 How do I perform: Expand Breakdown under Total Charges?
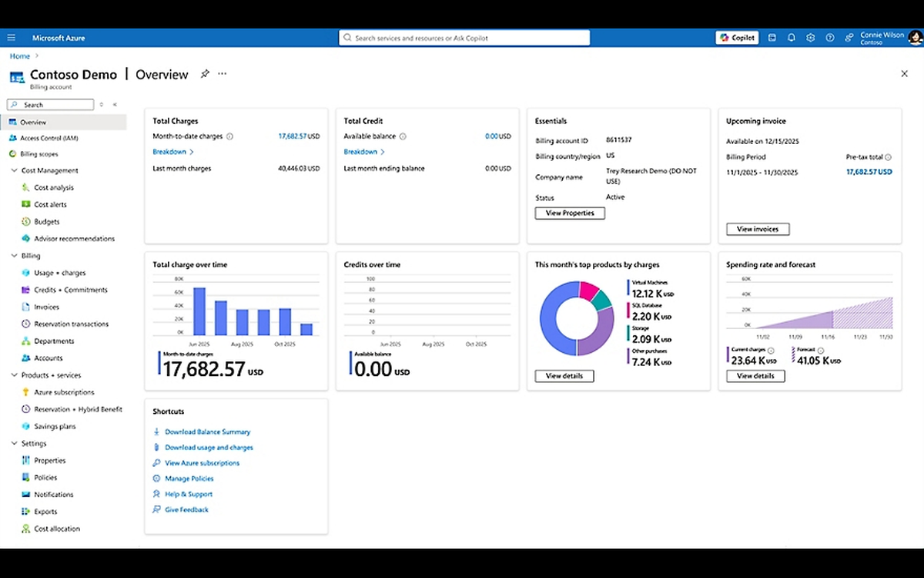173,152
